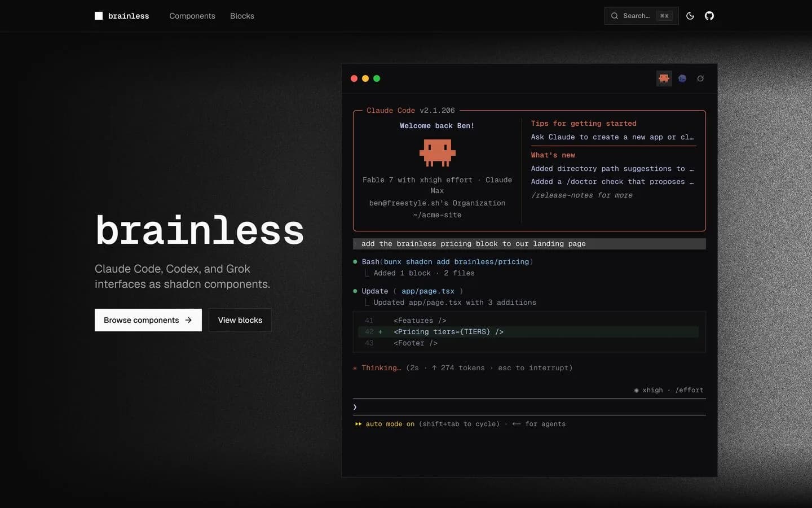Switch demo to the Claude Code icon
Image resolution: width=812 pixels, height=508 pixels.
pos(664,78)
